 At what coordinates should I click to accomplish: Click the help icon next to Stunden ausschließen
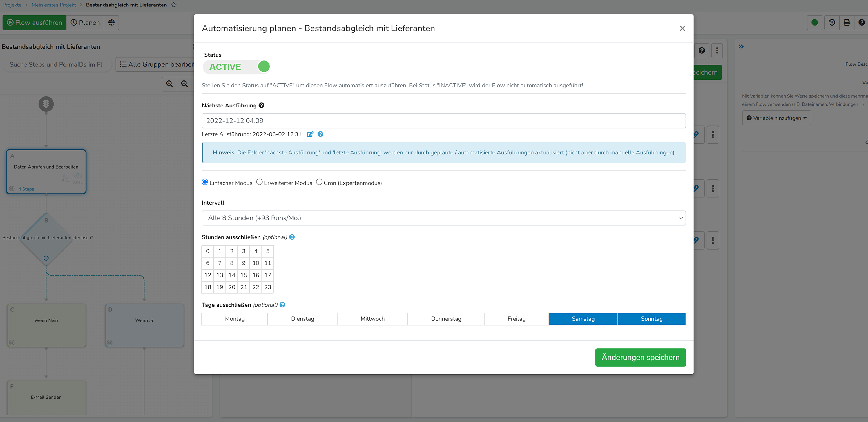pyautogui.click(x=292, y=237)
